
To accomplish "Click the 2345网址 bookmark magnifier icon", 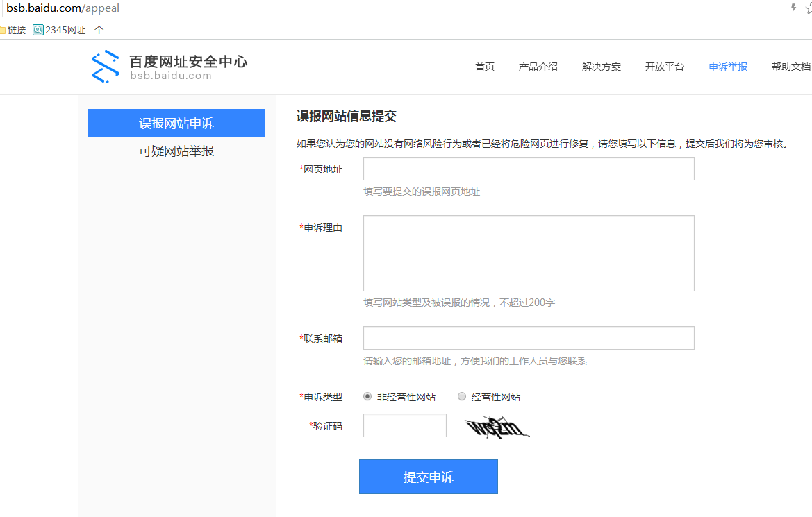I will tap(38, 30).
